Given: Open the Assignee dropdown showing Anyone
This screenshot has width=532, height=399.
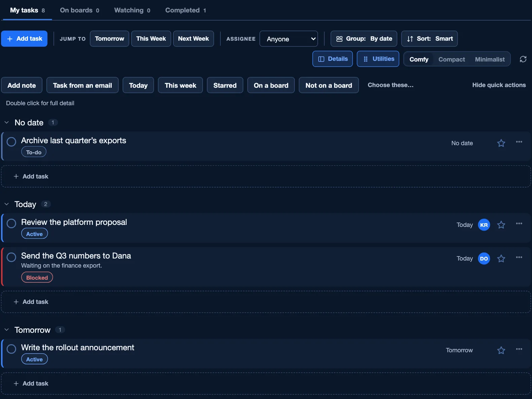Looking at the screenshot, I should coord(289,39).
